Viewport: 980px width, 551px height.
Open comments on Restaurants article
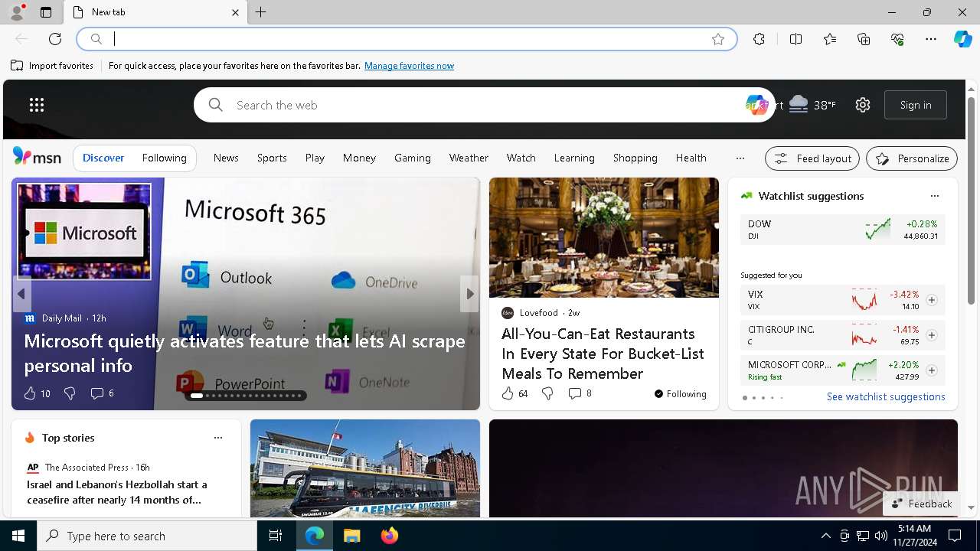[x=580, y=393]
